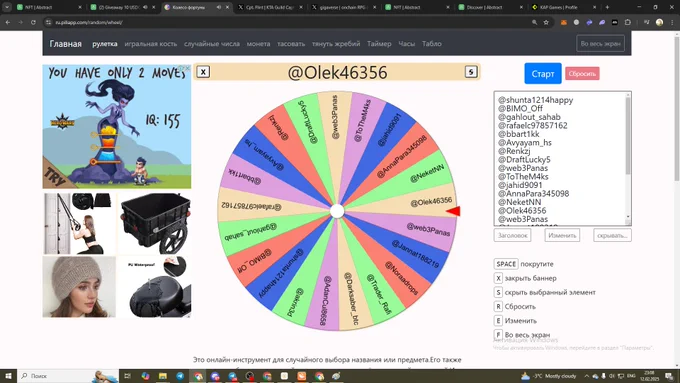This screenshot has height=383, width=680.
Task: Click the Изменить button below list
Action: tap(562, 235)
